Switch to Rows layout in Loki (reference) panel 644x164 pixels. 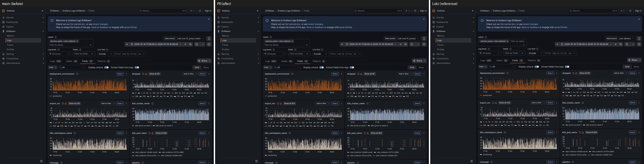tap(636, 66)
